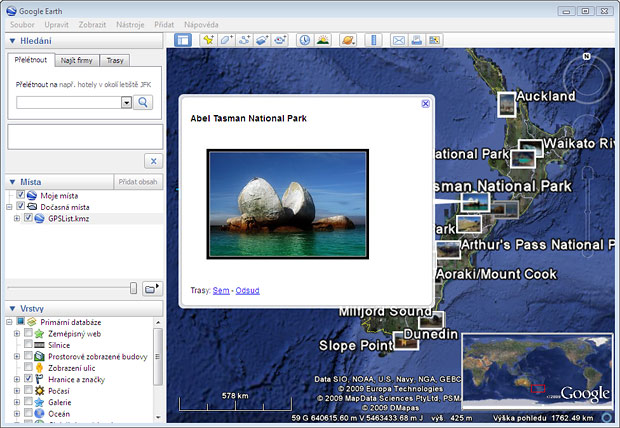
Task: Expand the Galerie tree node
Action: [x=17, y=402]
